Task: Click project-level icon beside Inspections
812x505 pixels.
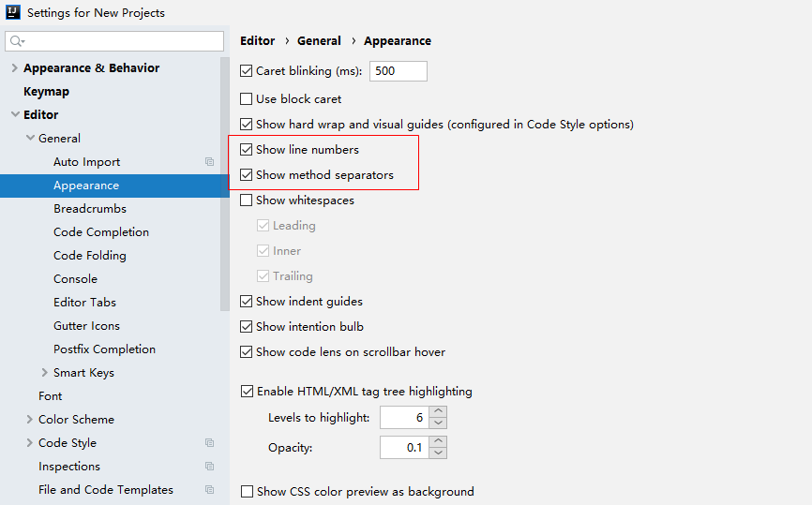Action: tap(209, 467)
